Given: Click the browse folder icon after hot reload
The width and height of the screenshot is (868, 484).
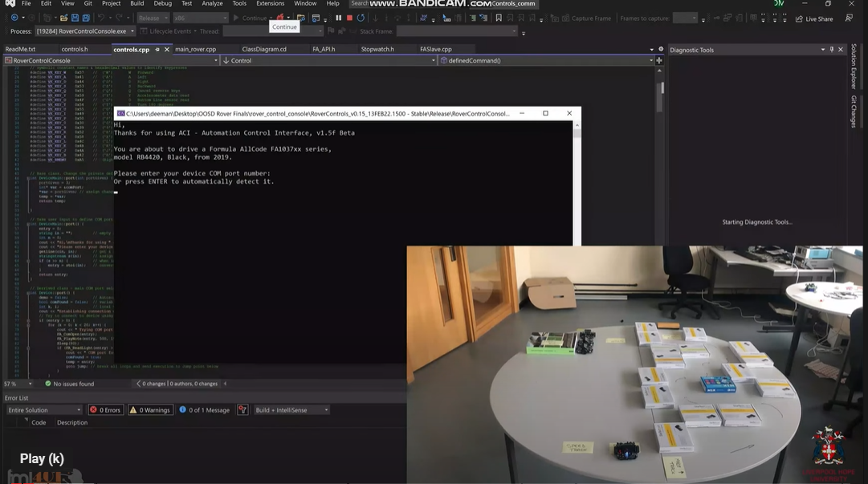Looking at the screenshot, I should coord(300,18).
